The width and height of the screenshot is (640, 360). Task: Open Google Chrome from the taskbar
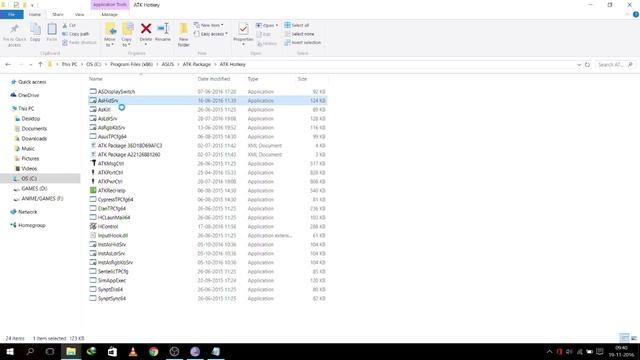click(x=153, y=351)
